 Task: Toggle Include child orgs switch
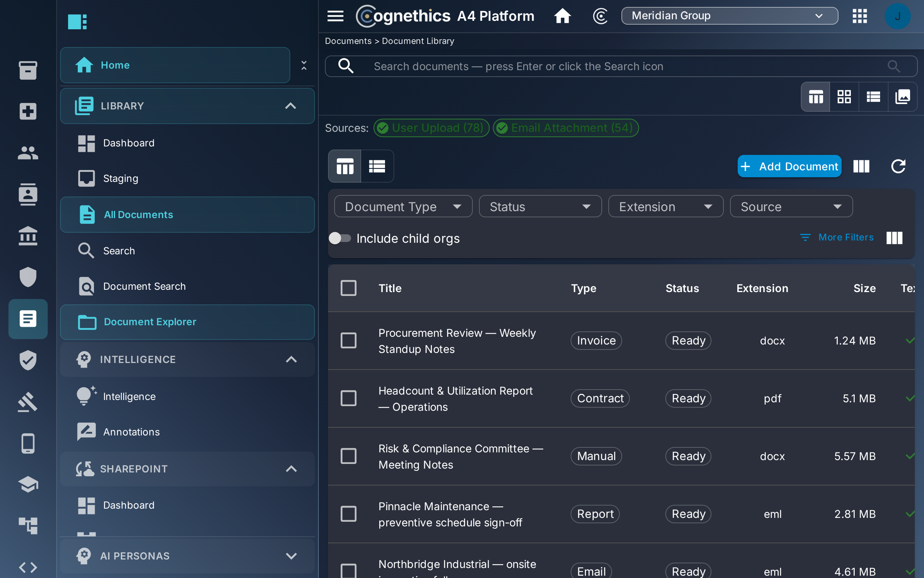click(340, 239)
